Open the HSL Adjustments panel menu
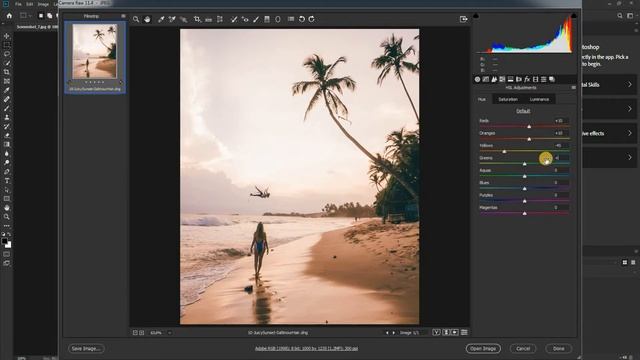Screen dimensions: 640x360 tap(573, 87)
